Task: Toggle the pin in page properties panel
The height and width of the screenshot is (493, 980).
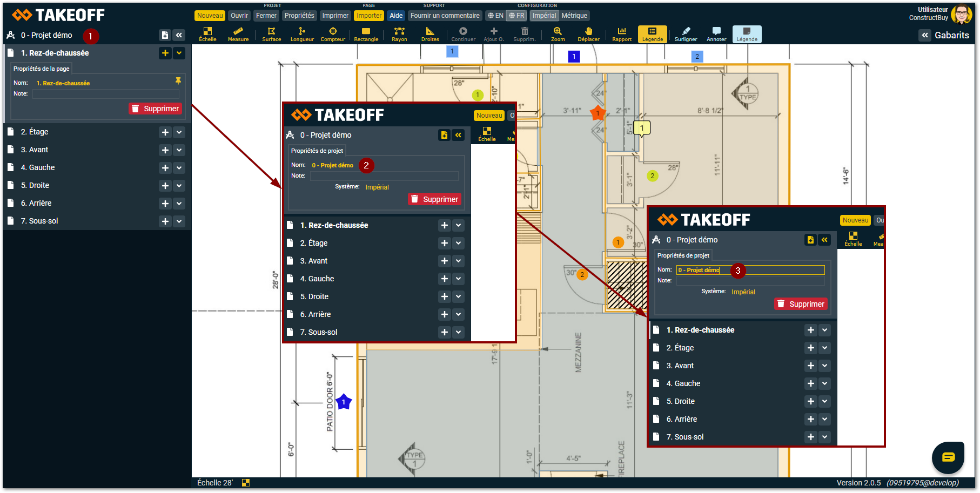Action: (x=178, y=81)
